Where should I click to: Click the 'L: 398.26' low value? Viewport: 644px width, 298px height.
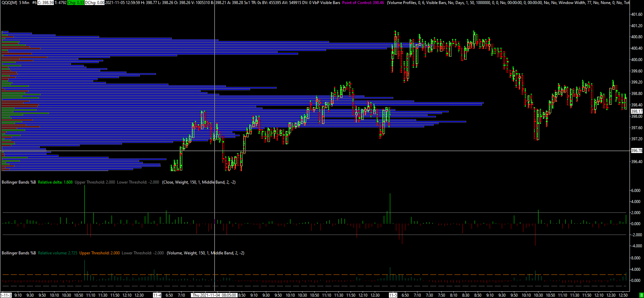coord(165,3)
